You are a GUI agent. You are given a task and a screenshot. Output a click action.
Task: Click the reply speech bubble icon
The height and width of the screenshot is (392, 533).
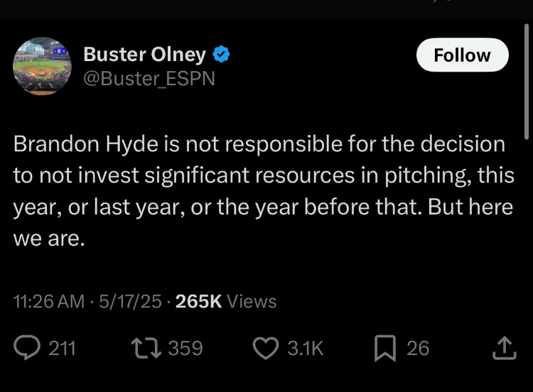click(x=27, y=347)
